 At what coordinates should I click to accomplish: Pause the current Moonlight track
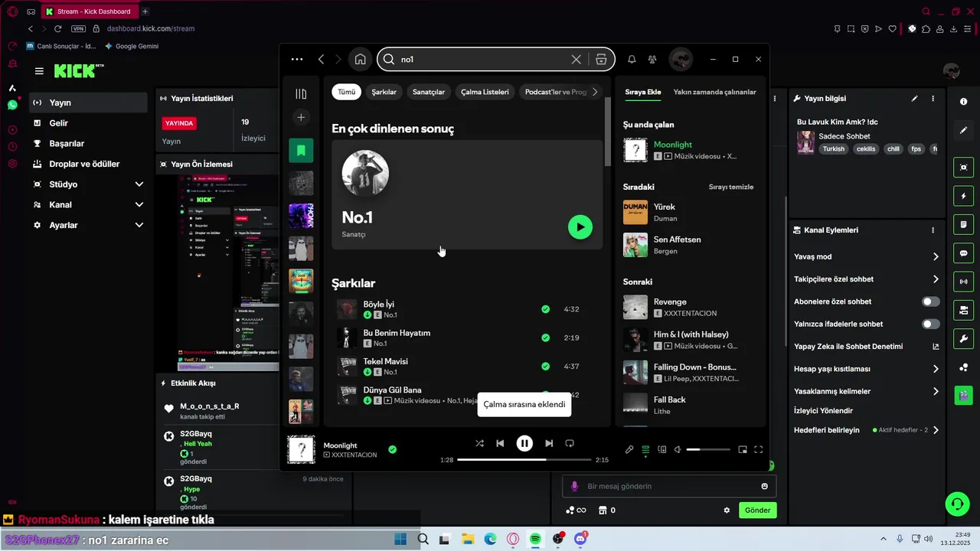[x=524, y=443]
